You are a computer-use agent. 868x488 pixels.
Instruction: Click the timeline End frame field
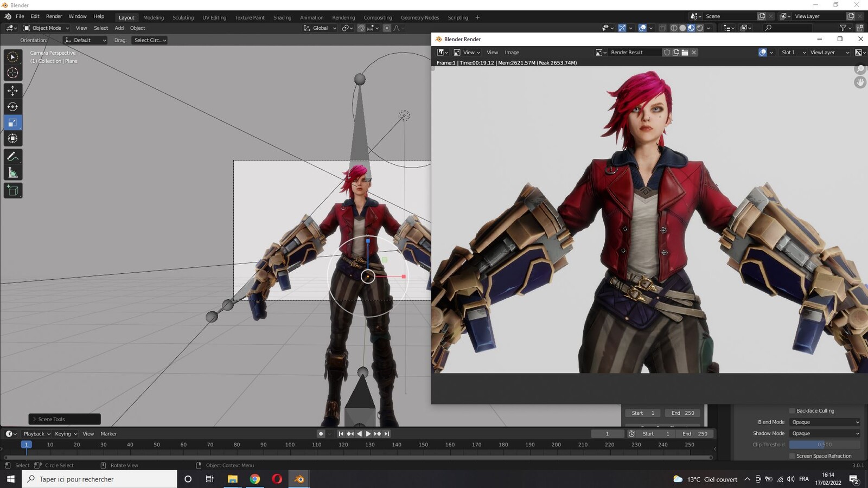tap(695, 434)
